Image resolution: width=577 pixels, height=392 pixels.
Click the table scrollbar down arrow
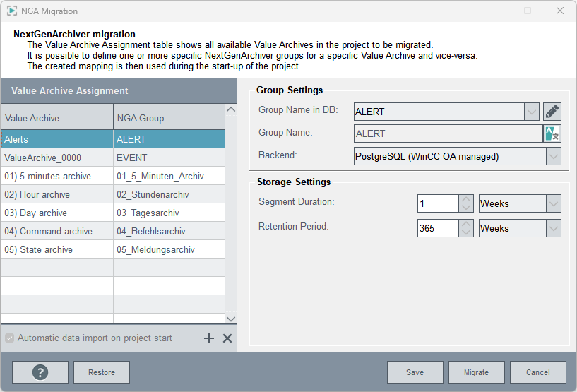pos(231,319)
